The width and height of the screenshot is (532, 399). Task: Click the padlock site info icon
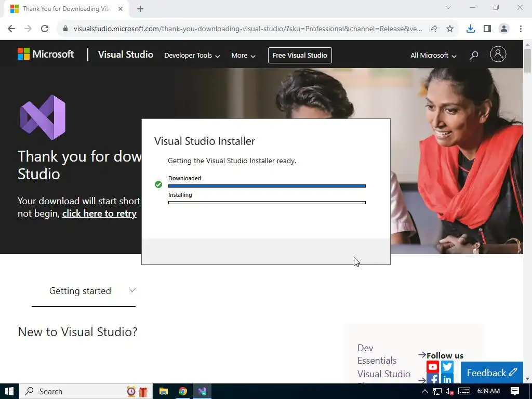click(65, 29)
